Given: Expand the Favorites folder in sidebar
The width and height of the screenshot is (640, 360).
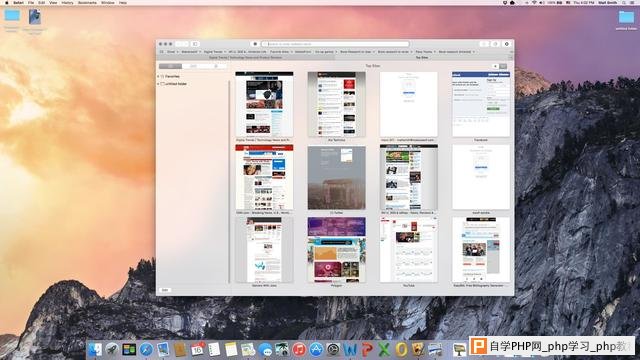Looking at the screenshot, I should click(158, 76).
